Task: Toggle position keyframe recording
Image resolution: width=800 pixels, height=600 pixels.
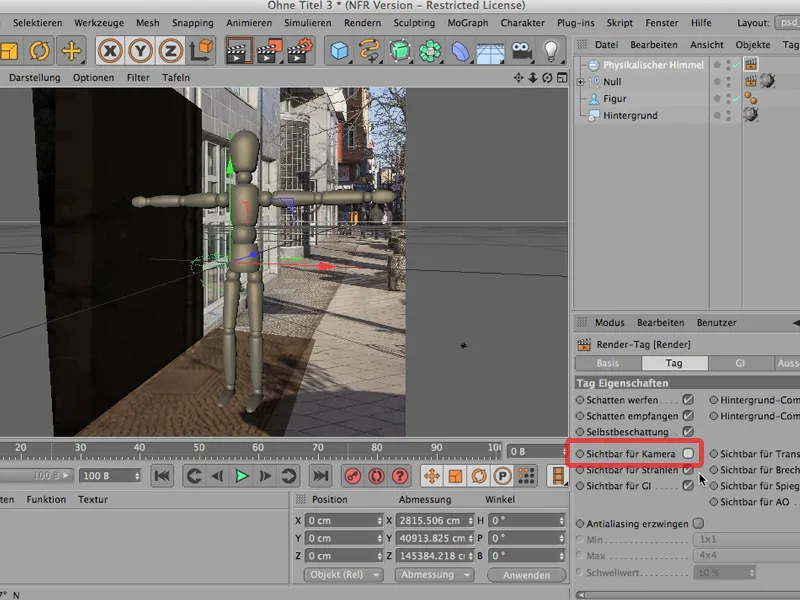Action: pyautogui.click(x=432, y=476)
